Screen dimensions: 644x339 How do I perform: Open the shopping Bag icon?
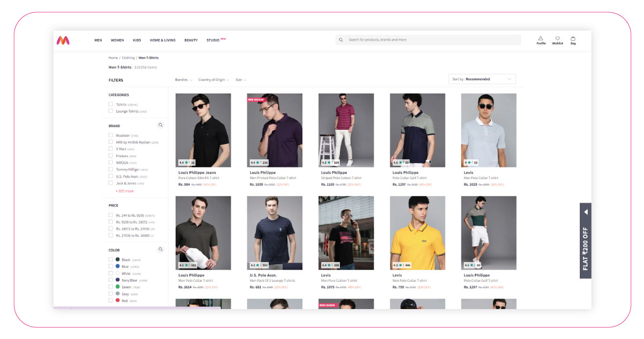573,38
